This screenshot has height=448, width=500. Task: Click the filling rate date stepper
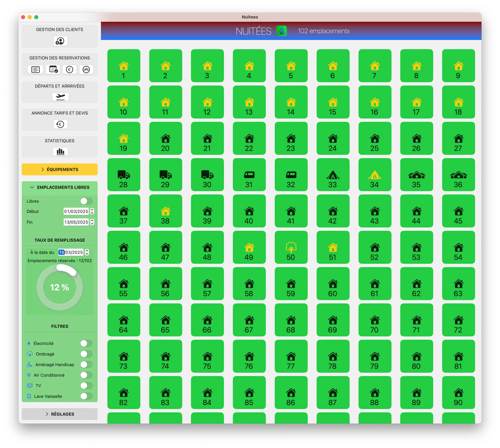87,252
